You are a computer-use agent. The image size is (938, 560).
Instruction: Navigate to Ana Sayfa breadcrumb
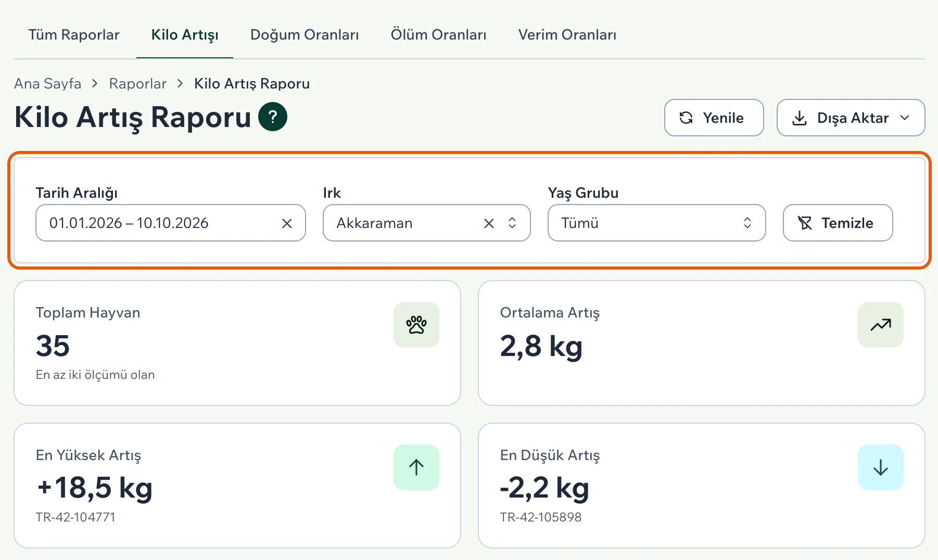(x=48, y=84)
